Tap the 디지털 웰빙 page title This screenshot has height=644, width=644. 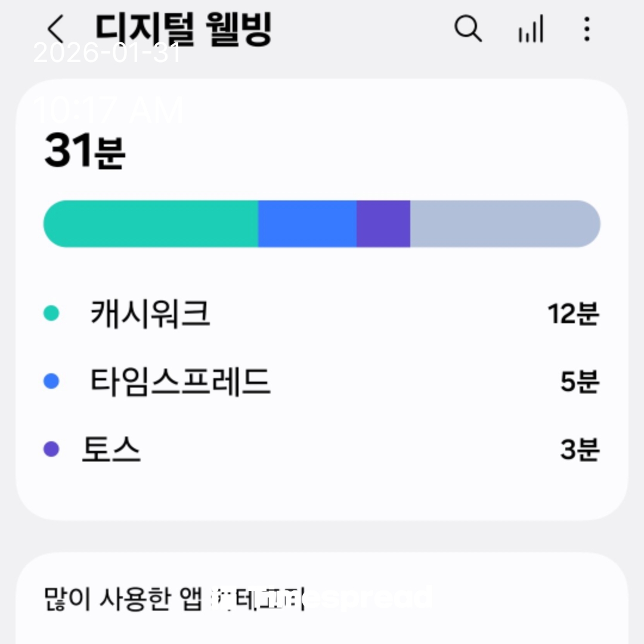[184, 29]
